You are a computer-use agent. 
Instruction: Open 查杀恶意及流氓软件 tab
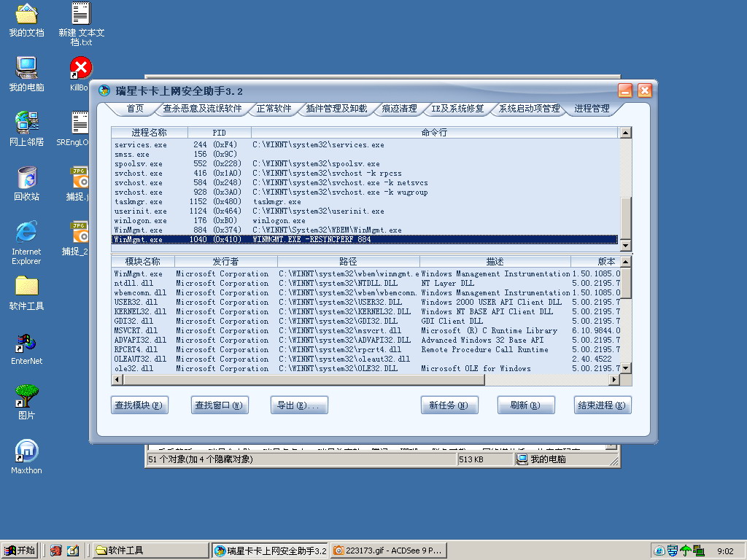(203, 109)
